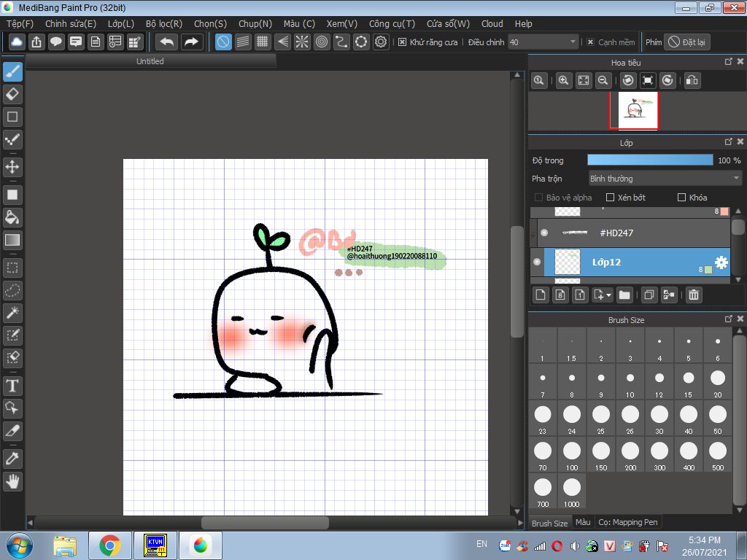Open the Chỉnh sửa(E) menu
The height and width of the screenshot is (560, 747).
[x=71, y=24]
